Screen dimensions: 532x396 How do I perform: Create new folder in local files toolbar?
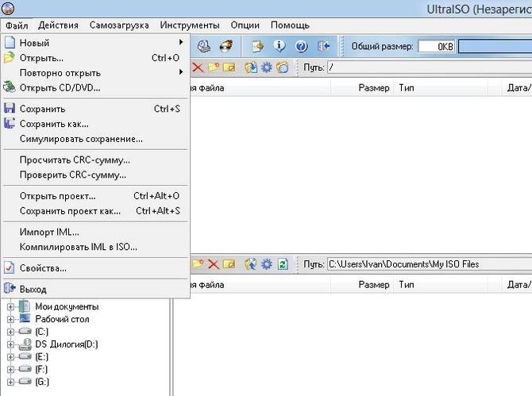point(198,263)
